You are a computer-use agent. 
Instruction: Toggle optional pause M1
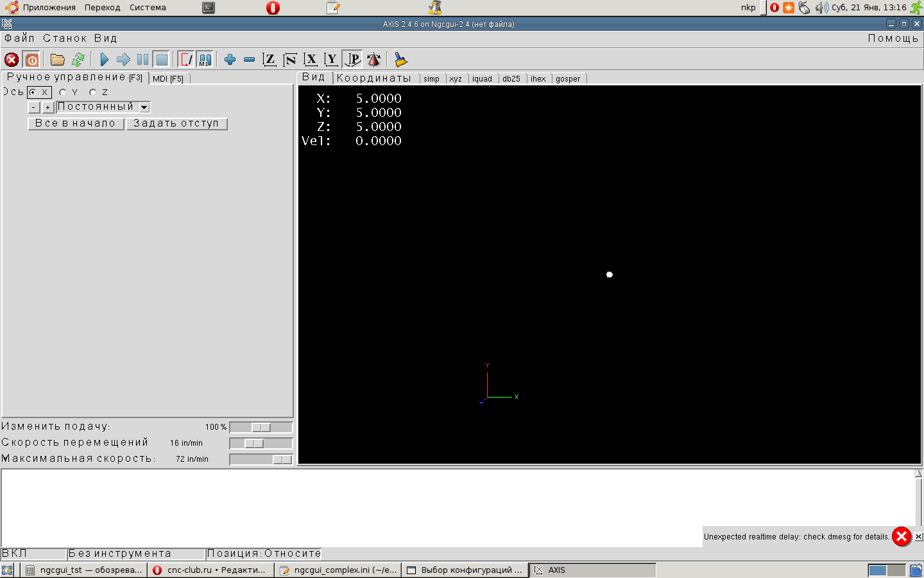click(x=205, y=60)
